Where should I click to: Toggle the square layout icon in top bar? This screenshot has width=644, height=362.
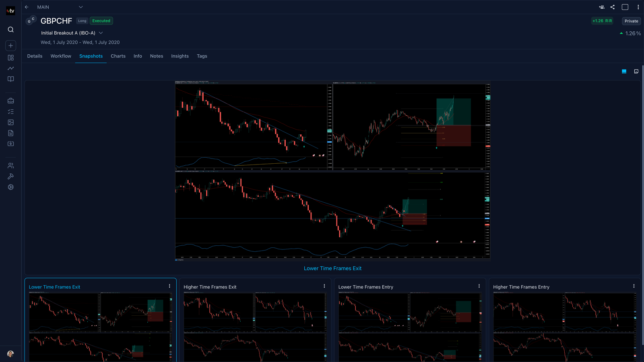[x=625, y=7]
